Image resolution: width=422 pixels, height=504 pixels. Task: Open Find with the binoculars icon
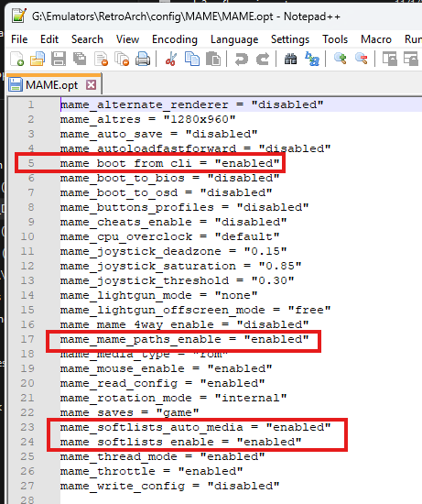coord(291,60)
